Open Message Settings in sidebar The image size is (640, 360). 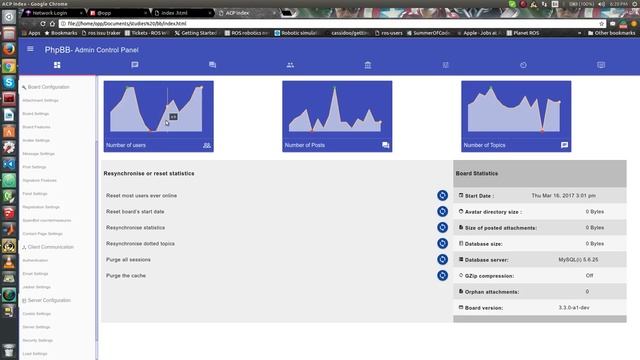pyautogui.click(x=38, y=153)
